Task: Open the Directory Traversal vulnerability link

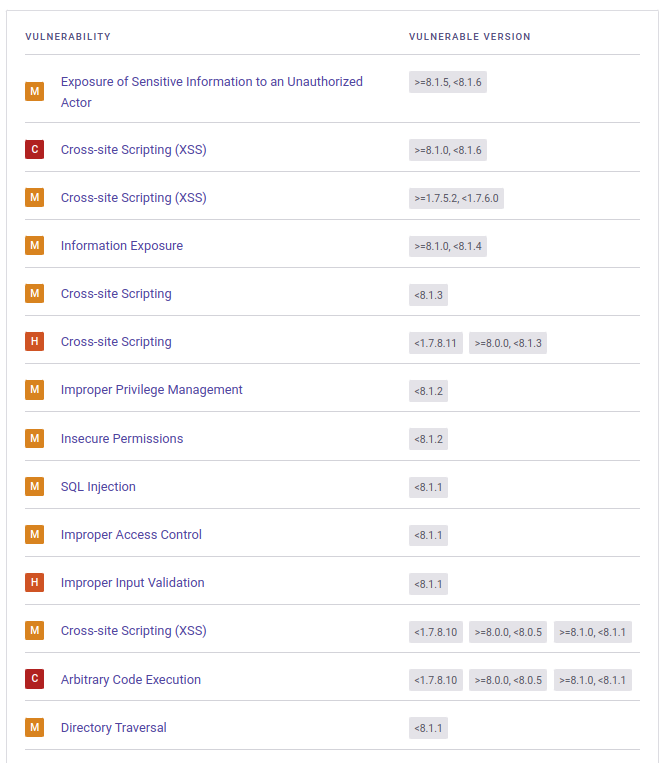Action: 113,727
